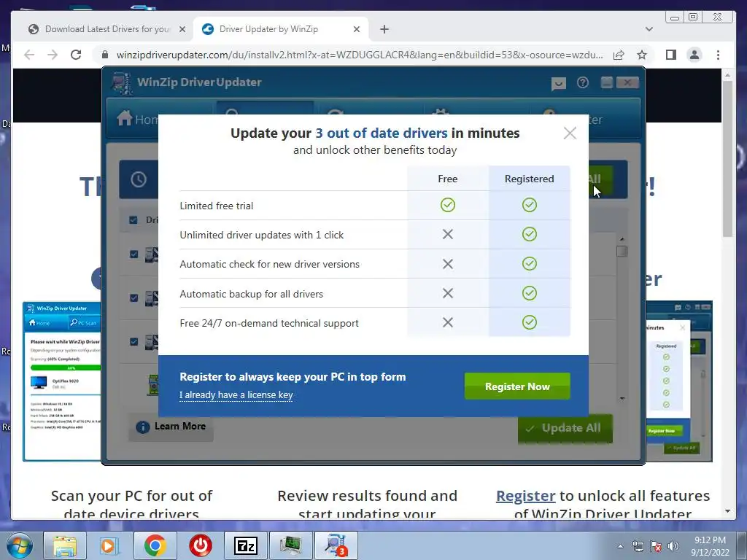Screen dimensions: 747x560
Task: Expand the tab search chevron
Action: (649, 29)
